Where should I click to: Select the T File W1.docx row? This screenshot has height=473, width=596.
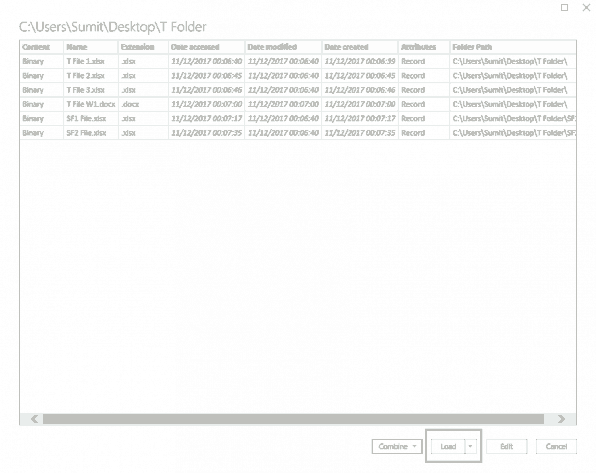pyautogui.click(x=298, y=104)
